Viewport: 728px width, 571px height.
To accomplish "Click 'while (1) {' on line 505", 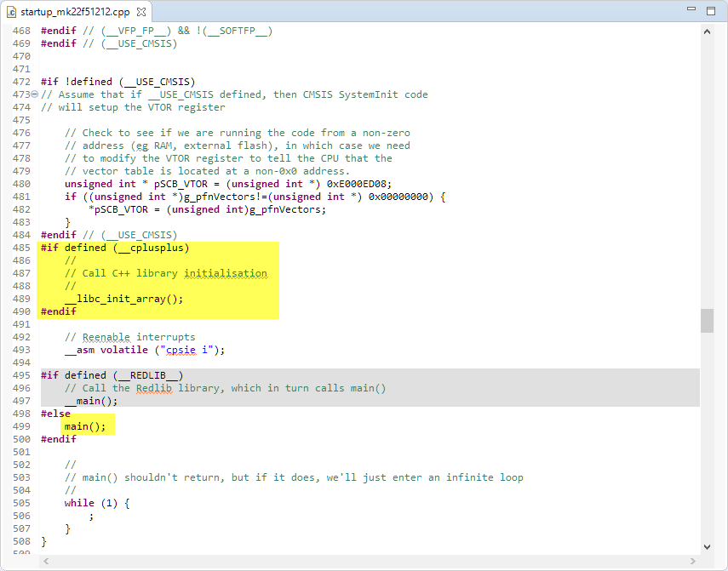I will pyautogui.click(x=97, y=503).
